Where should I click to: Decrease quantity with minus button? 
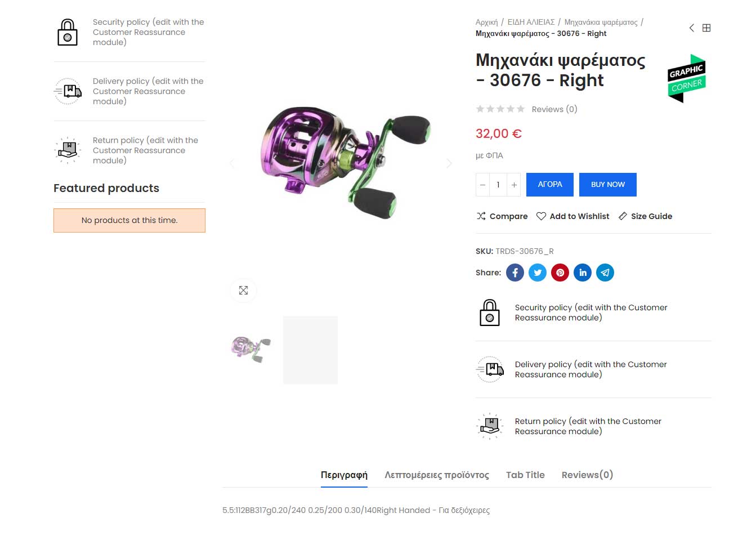click(x=482, y=185)
